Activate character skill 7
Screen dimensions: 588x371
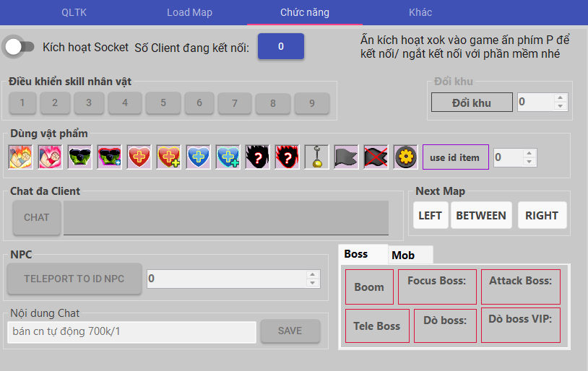tap(235, 103)
